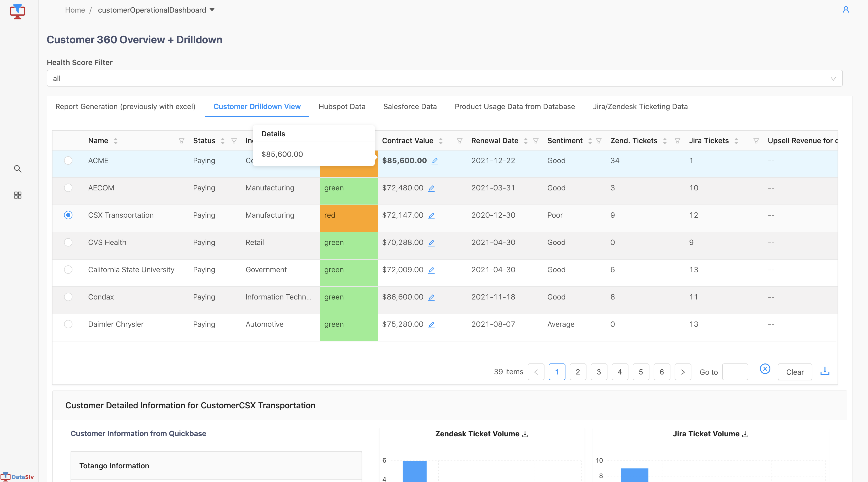Open Jira/Zendesk Ticketing Data tab
The image size is (868, 482).
tap(640, 107)
